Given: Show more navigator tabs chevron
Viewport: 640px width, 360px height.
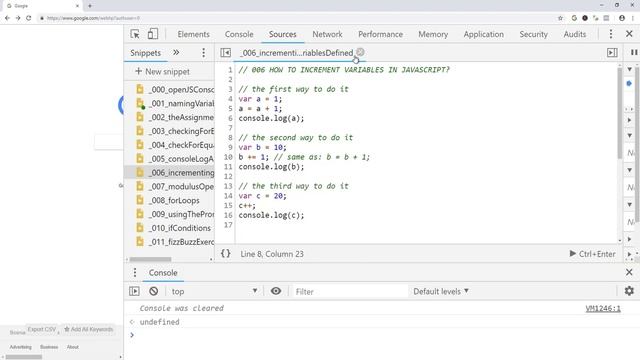Looking at the screenshot, I should 176,52.
